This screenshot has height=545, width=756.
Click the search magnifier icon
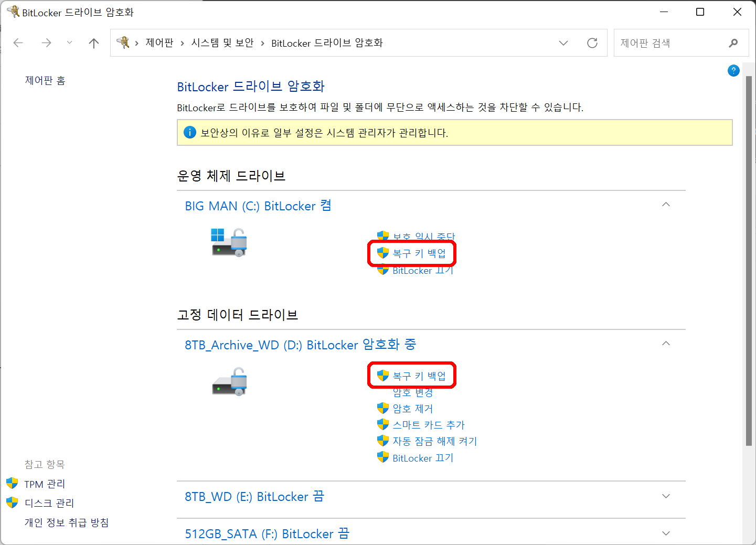(733, 43)
